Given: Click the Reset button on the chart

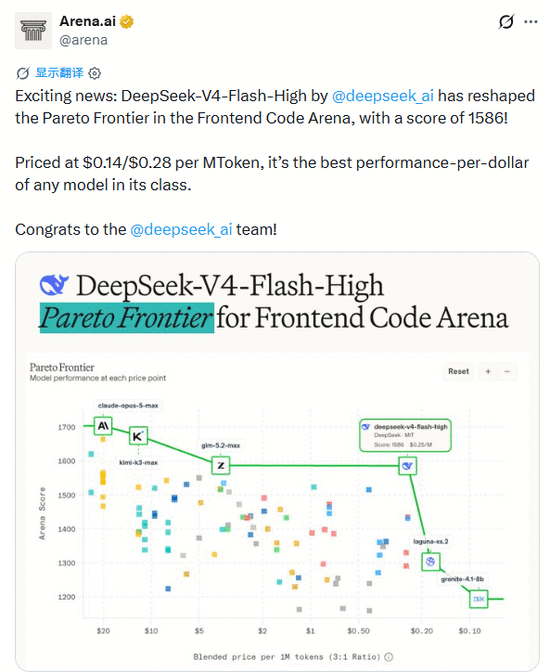Looking at the screenshot, I should (458, 371).
